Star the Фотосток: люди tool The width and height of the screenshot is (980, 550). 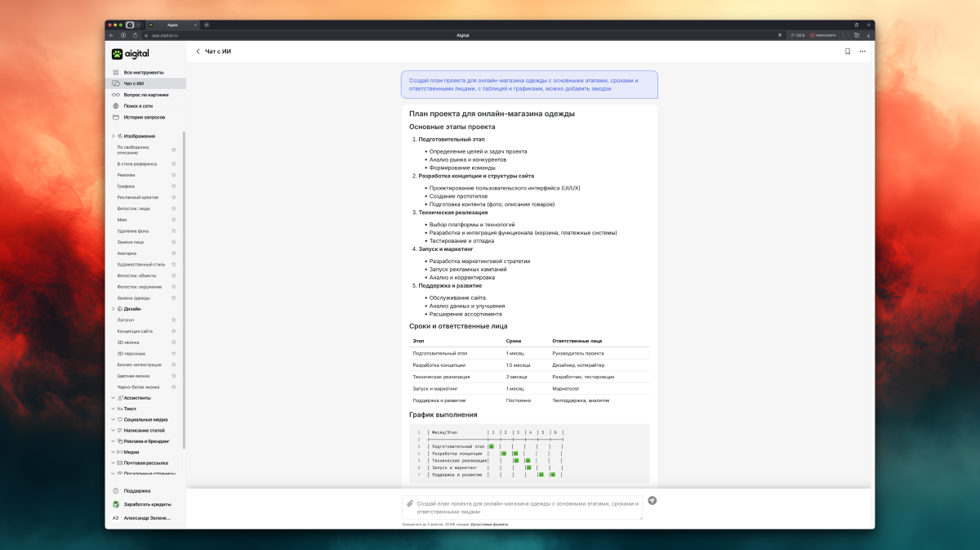pyautogui.click(x=173, y=208)
